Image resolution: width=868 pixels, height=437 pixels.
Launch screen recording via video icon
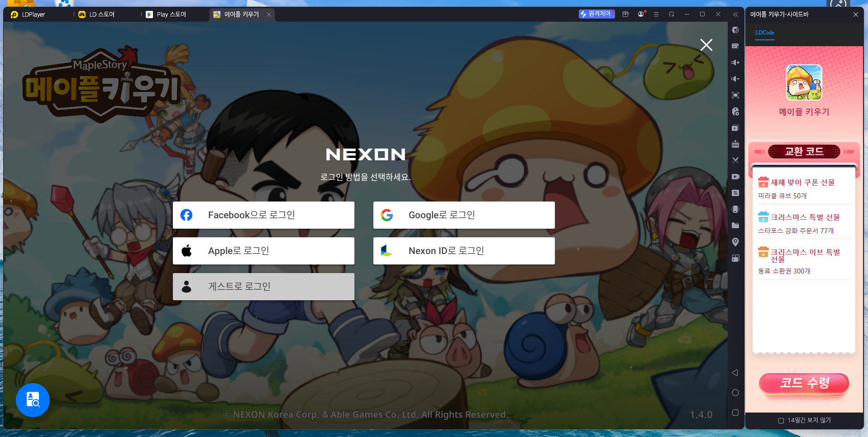735,177
